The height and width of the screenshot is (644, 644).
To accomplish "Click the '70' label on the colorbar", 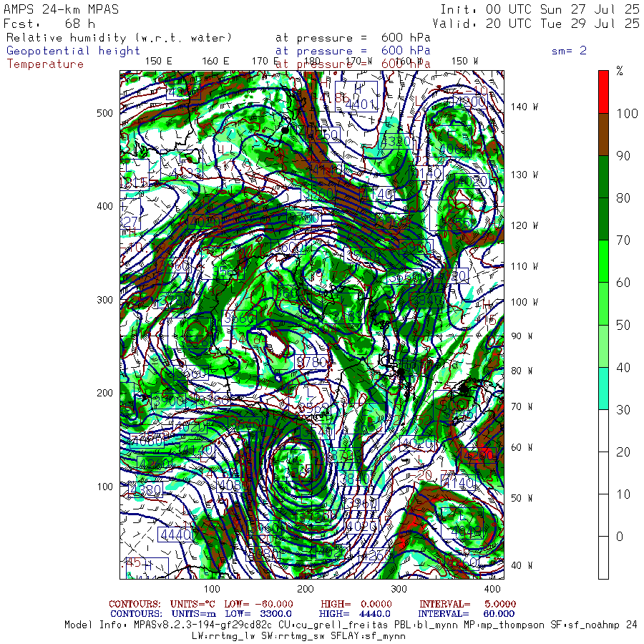I will pyautogui.click(x=623, y=240).
